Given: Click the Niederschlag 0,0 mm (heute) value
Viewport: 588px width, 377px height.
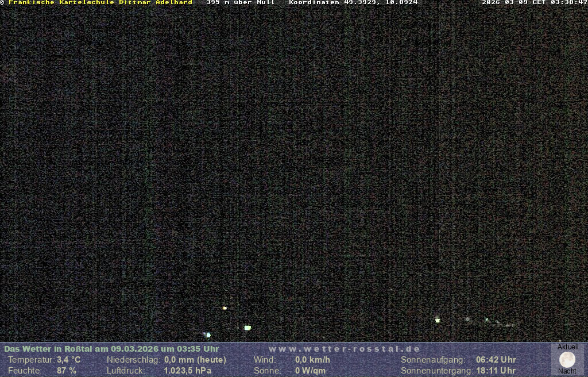Looking at the screenshot, I should [x=195, y=360].
